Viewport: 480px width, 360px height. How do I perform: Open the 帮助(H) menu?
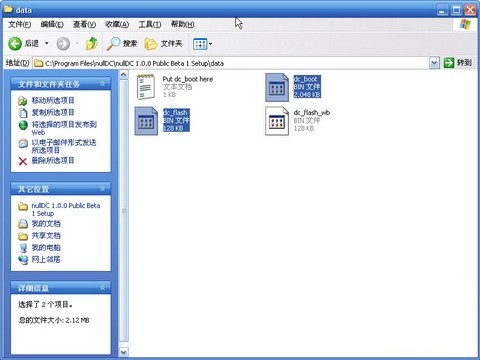click(x=182, y=24)
